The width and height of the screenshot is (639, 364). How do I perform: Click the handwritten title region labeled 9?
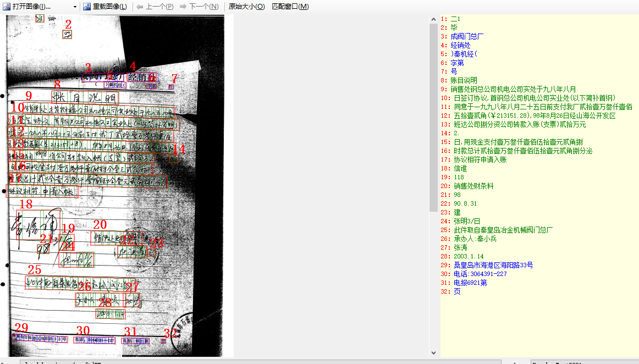pyautogui.click(x=84, y=98)
